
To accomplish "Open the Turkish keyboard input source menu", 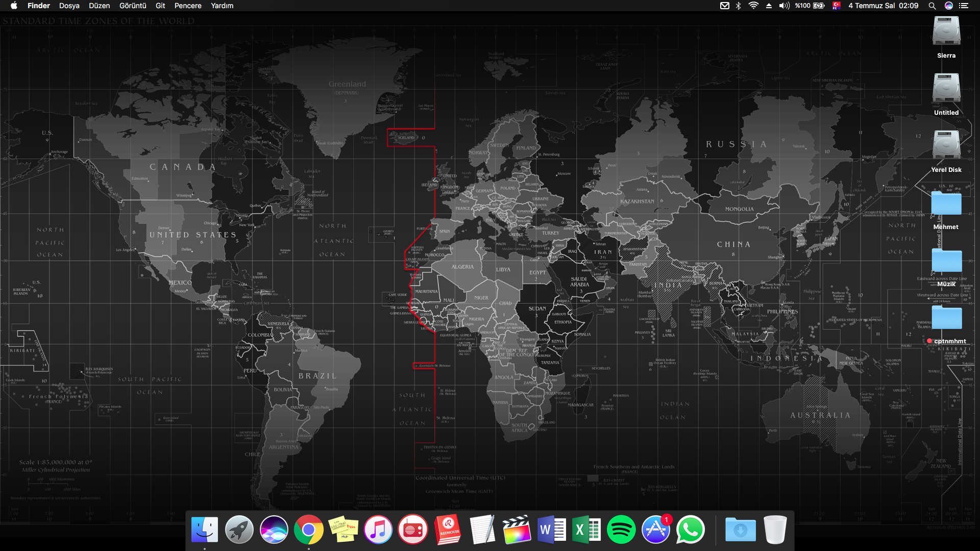I will pos(836,6).
